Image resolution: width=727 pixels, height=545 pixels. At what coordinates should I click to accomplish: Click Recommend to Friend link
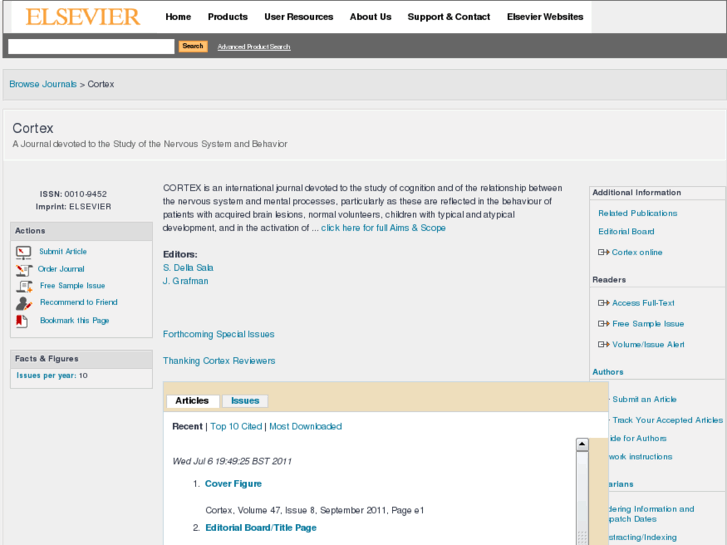tap(79, 302)
